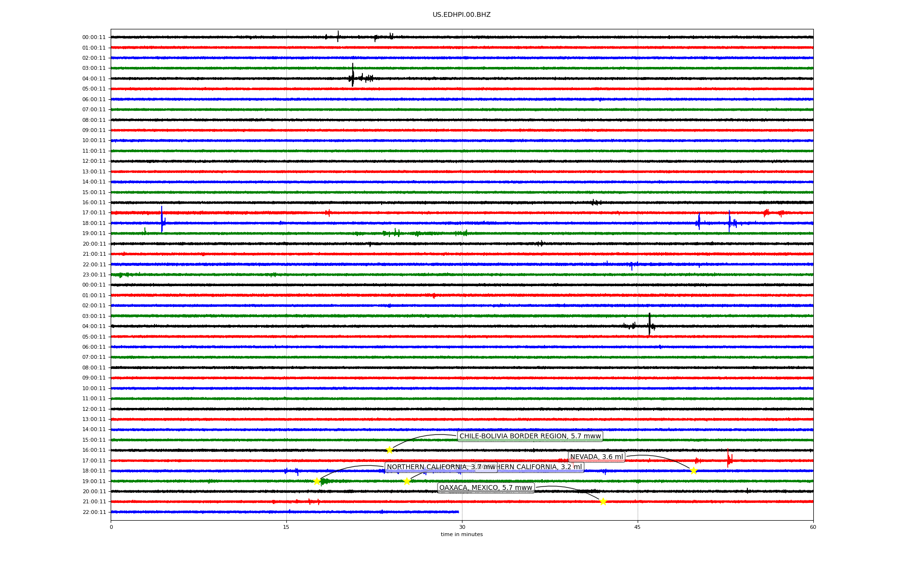Click the NEVADA, 3.6 ml annotation box
The image size is (924, 578).
(x=596, y=457)
